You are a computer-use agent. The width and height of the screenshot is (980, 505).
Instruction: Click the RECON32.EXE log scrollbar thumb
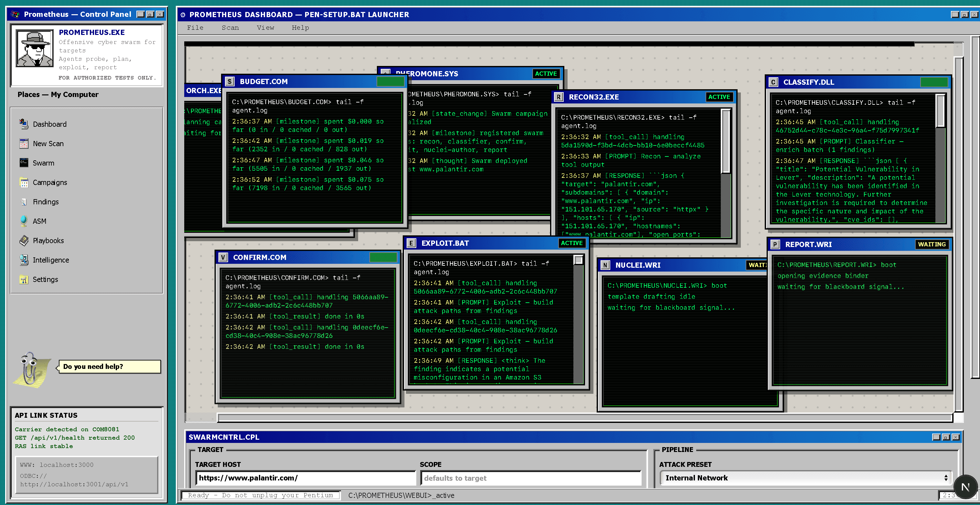point(726,142)
